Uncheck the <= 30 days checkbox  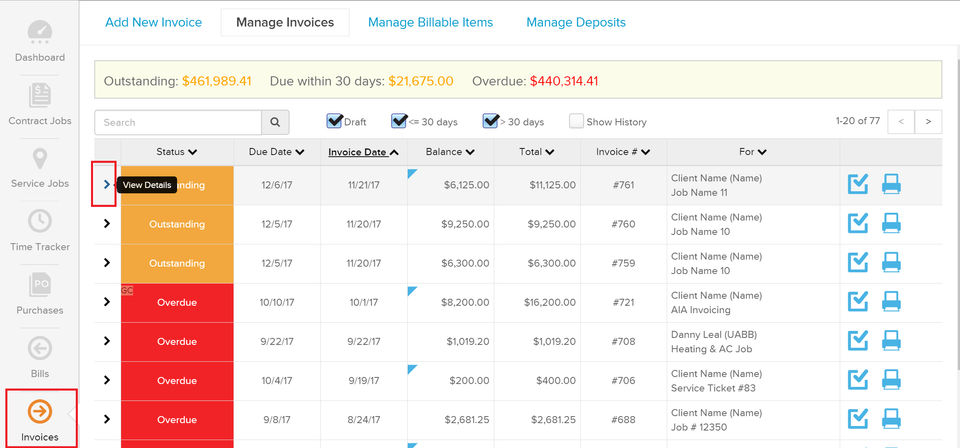(x=399, y=121)
